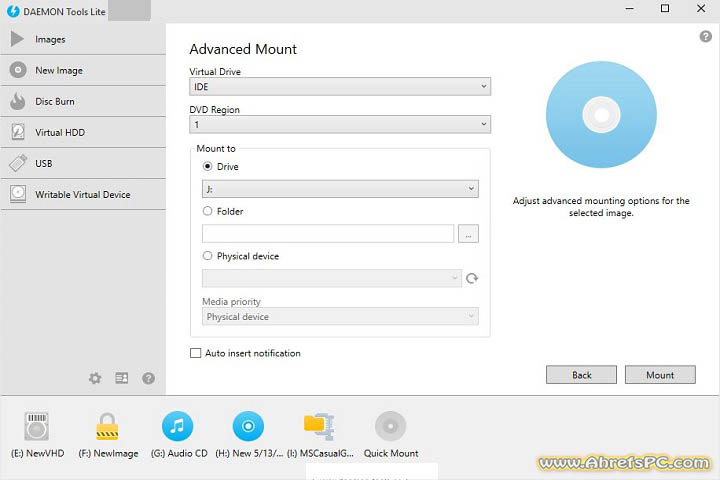Click the Quick Mount disc icon
The height and width of the screenshot is (480, 720).
tap(390, 426)
